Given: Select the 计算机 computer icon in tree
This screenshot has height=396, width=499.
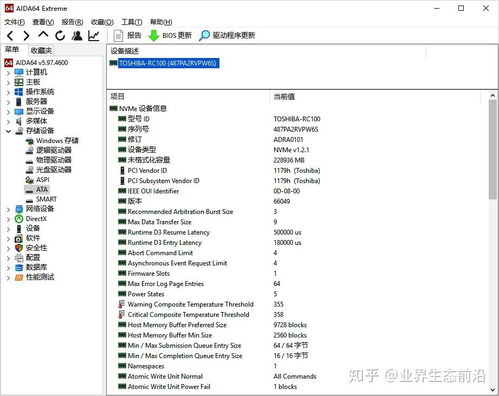Looking at the screenshot, I should 19,72.
